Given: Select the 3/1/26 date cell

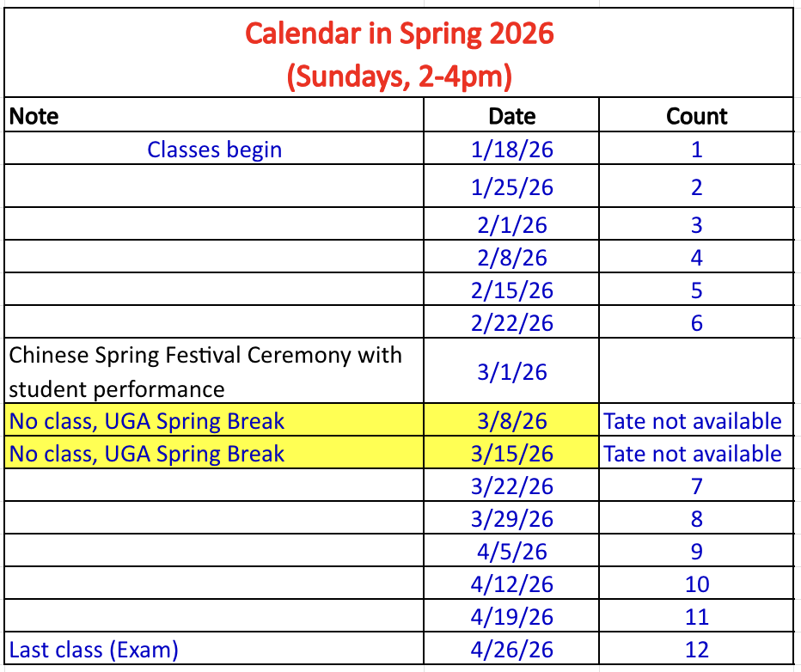Looking at the screenshot, I should pos(512,371).
